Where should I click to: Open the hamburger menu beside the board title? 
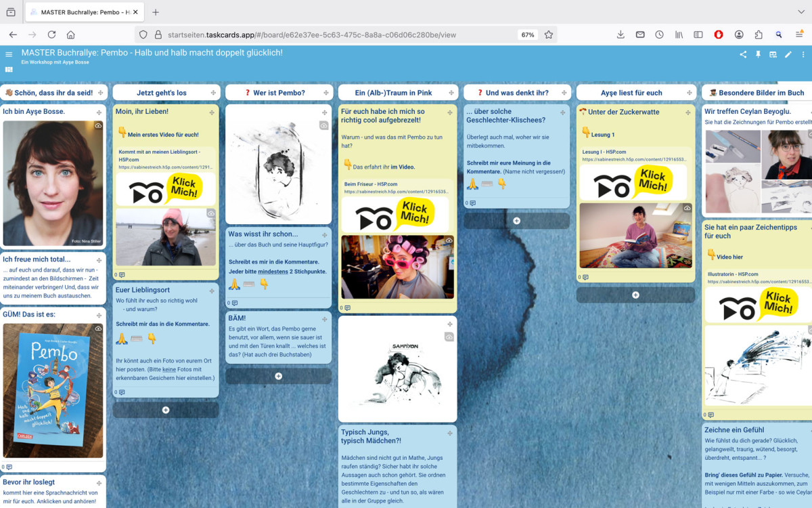coord(9,55)
